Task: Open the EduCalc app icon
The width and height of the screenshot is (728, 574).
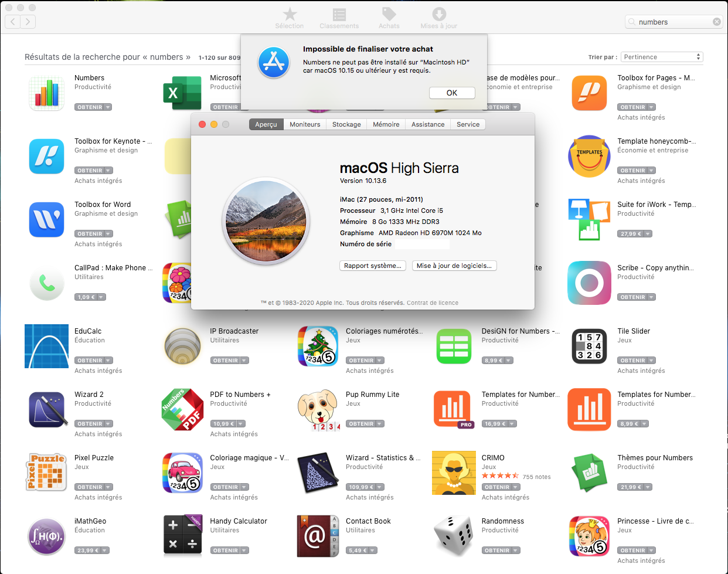Action: click(x=47, y=346)
